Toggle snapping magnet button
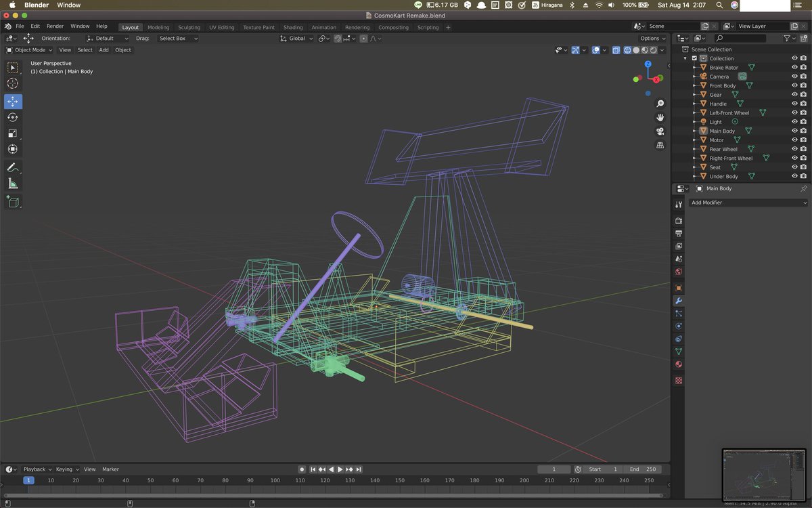 338,39
